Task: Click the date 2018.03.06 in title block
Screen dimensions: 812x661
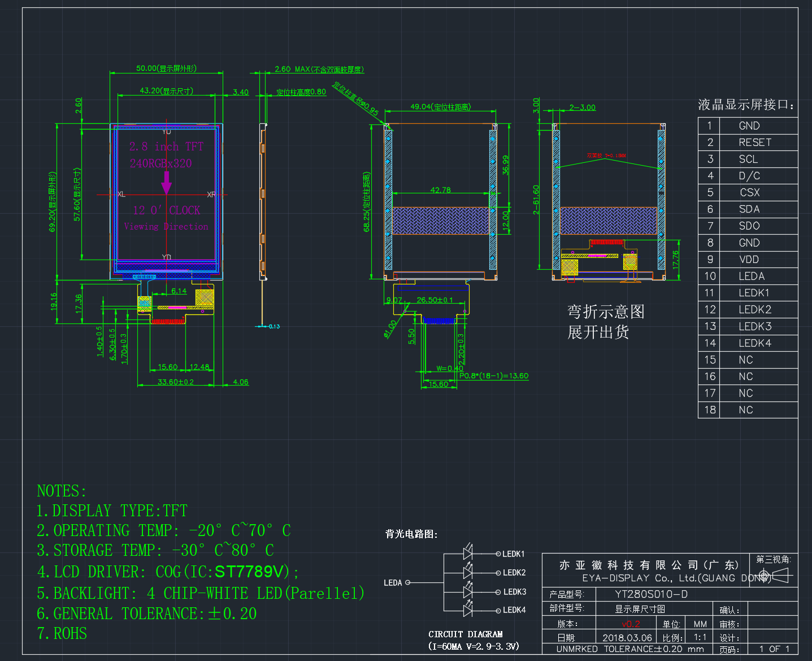Action: [x=627, y=638]
